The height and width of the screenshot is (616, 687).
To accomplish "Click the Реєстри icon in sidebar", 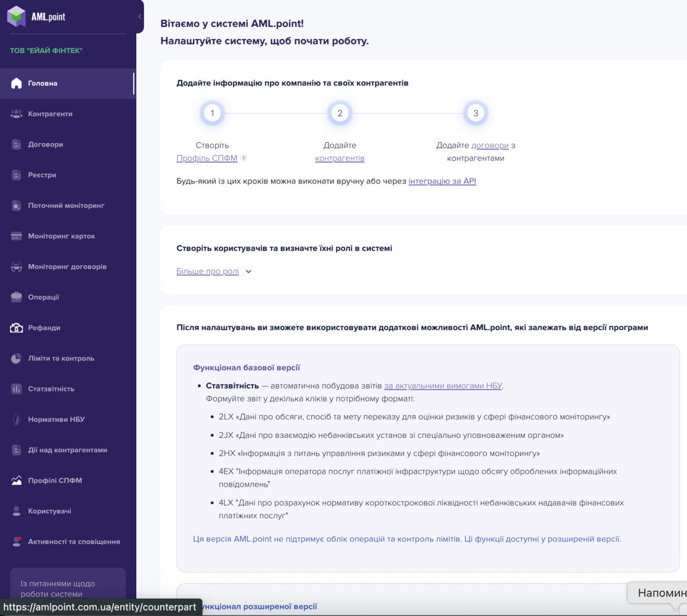I will coord(17,175).
